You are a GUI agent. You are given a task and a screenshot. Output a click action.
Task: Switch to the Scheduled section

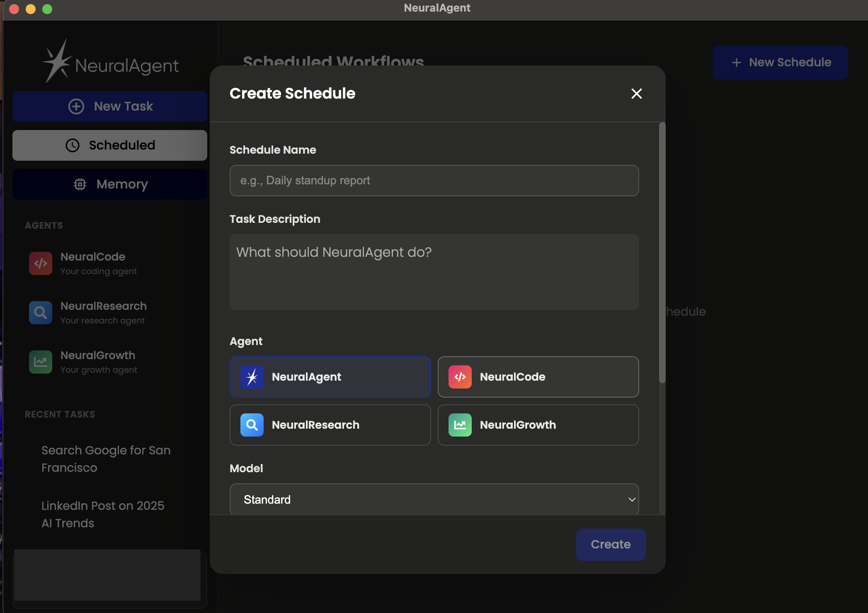pos(109,145)
